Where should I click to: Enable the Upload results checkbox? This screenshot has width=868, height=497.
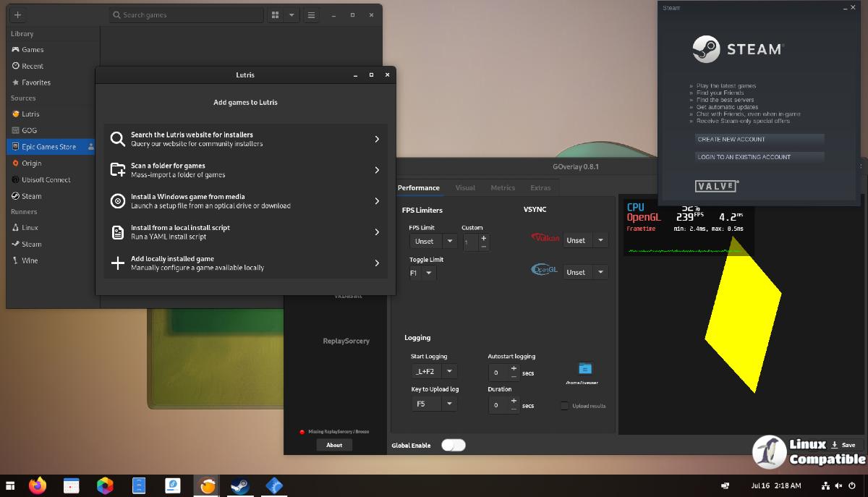[x=564, y=406]
